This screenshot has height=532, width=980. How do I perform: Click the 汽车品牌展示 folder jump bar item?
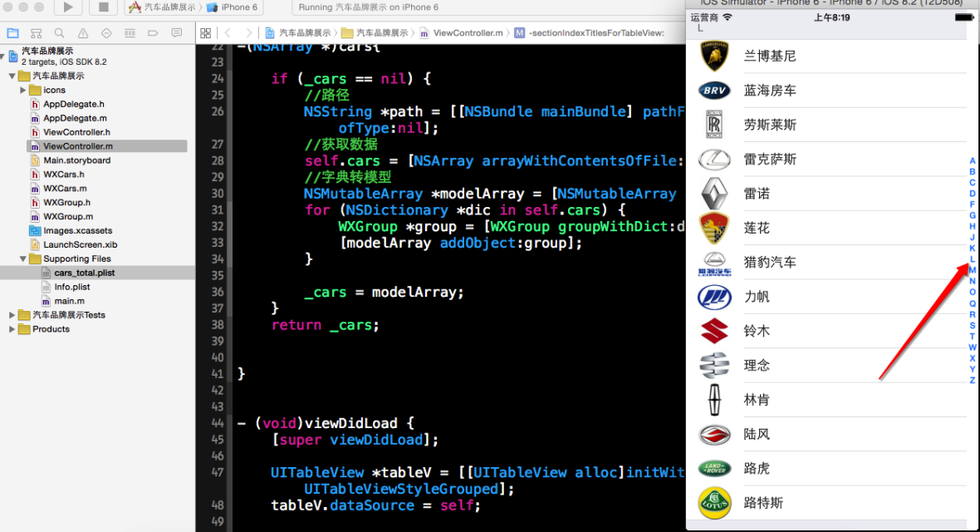click(375, 33)
